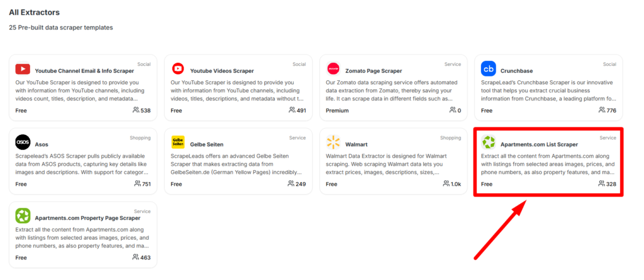The image size is (644, 280).
Task: Click the Apartments.com List Scraper icon
Action: (x=488, y=143)
